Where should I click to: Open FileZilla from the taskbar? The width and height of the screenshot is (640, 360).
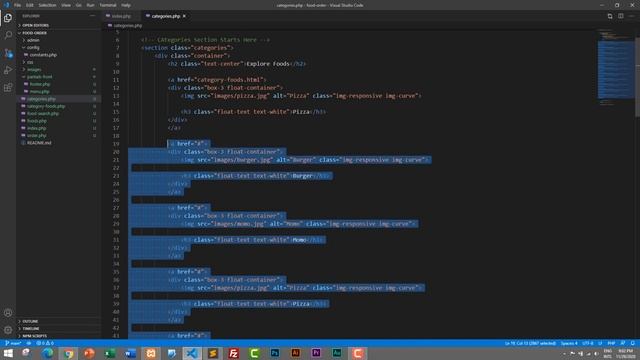click(x=233, y=353)
